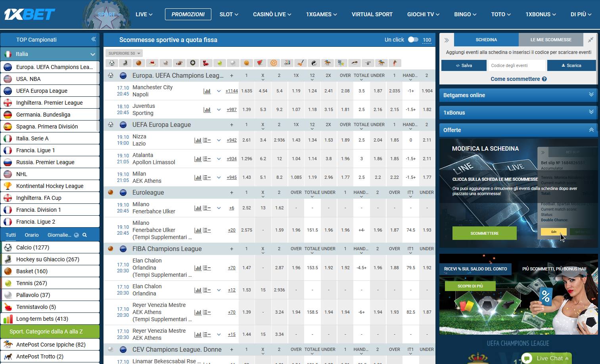Image resolution: width=600 pixels, height=364 pixels.
Task: Collapse the Offerte panel
Action: pos(591,130)
